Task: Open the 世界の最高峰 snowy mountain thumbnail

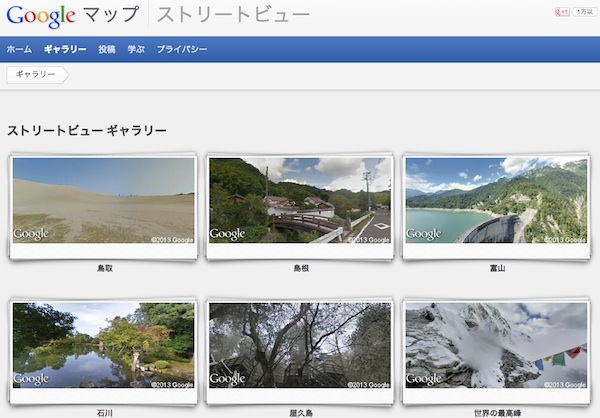Action: [x=496, y=345]
